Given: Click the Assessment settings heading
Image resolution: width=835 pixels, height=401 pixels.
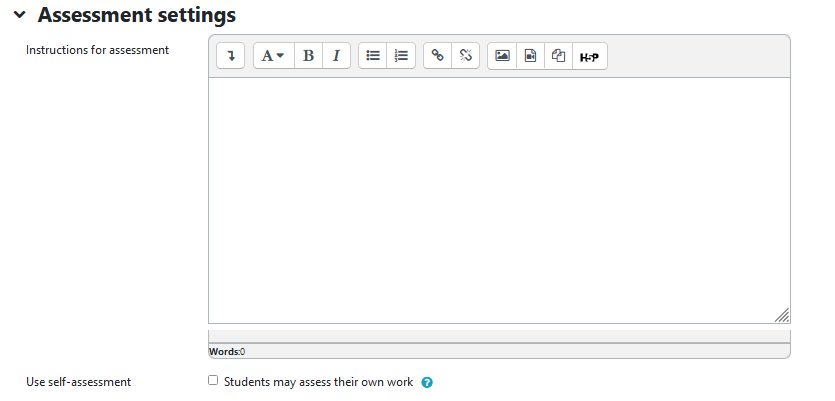Looking at the screenshot, I should coord(137,15).
